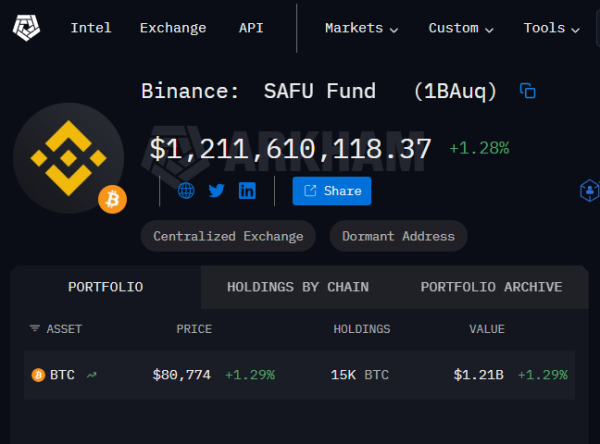Screen dimensions: 600x444
Task: Open the Tools dropdown menu
Action: click(x=551, y=28)
